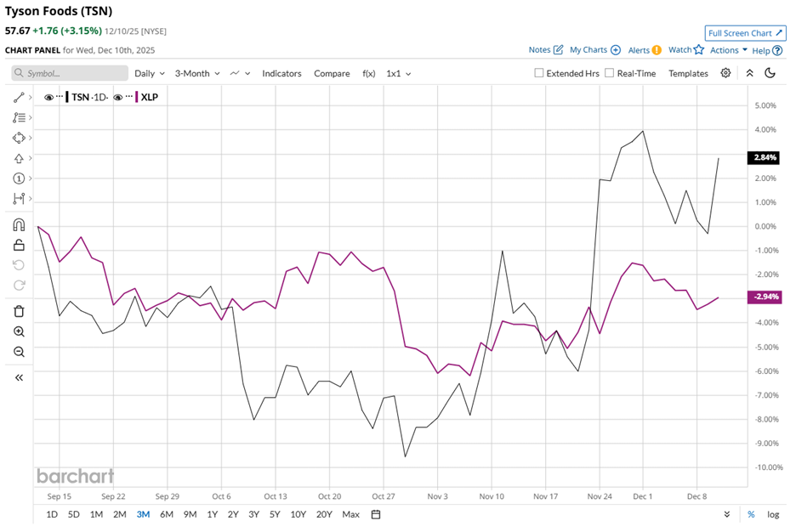Select the 1D time range

[x=52, y=515]
